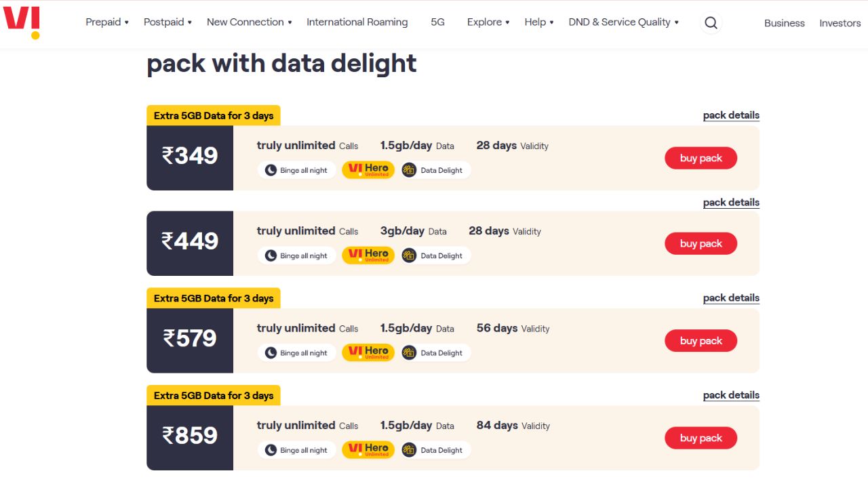Open the Help dropdown menu
This screenshot has width=868, height=488.
[x=539, y=22]
